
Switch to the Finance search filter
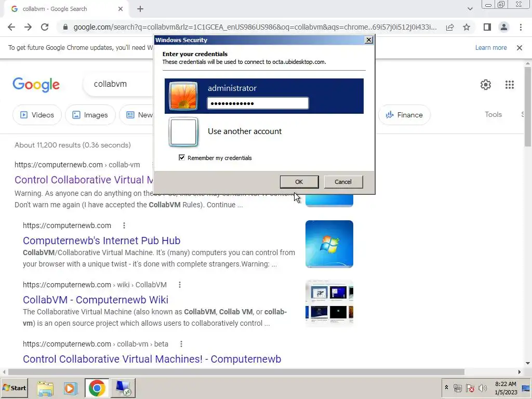[404, 115]
